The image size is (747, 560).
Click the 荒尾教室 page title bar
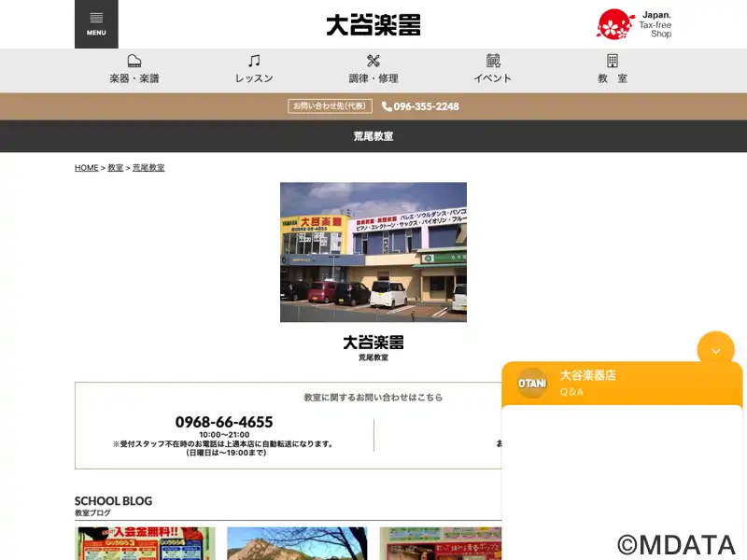point(373,136)
